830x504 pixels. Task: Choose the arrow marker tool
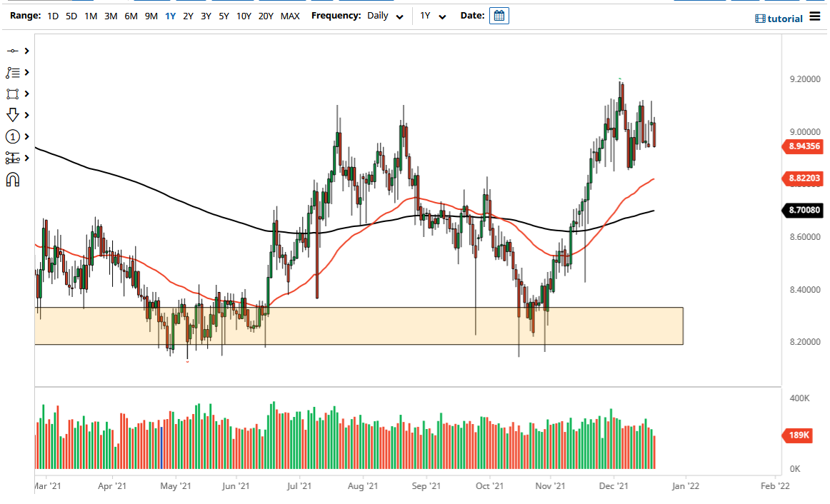click(x=12, y=114)
